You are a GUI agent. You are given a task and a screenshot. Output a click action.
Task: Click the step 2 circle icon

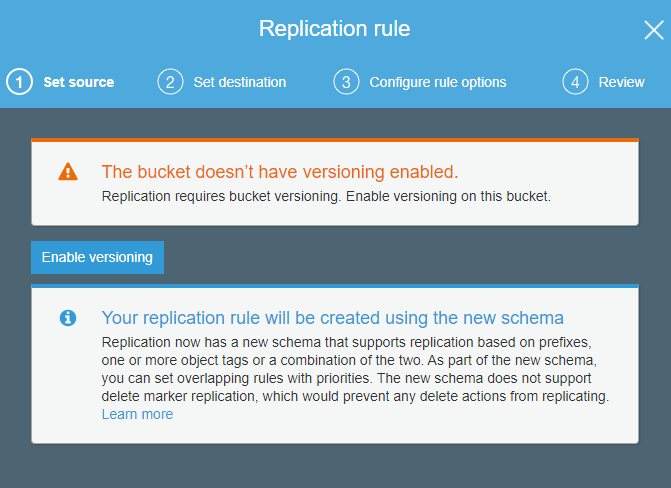[x=170, y=82]
